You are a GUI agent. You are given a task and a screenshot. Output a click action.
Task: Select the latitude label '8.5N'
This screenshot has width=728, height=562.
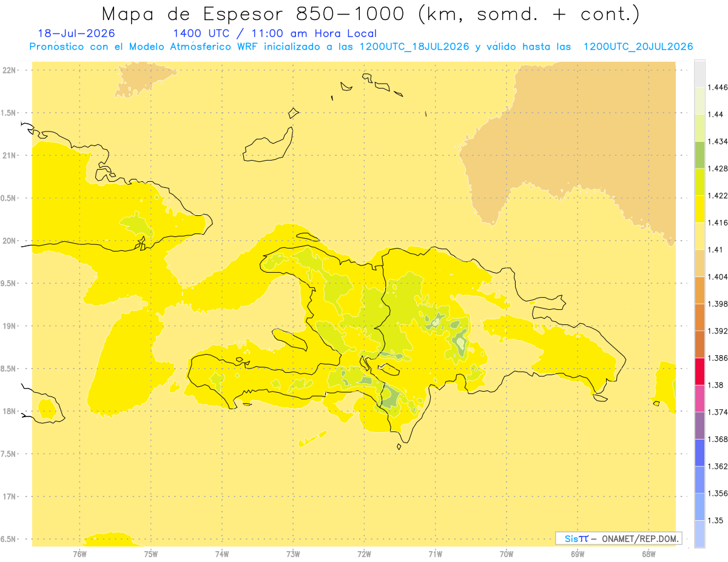(9, 369)
